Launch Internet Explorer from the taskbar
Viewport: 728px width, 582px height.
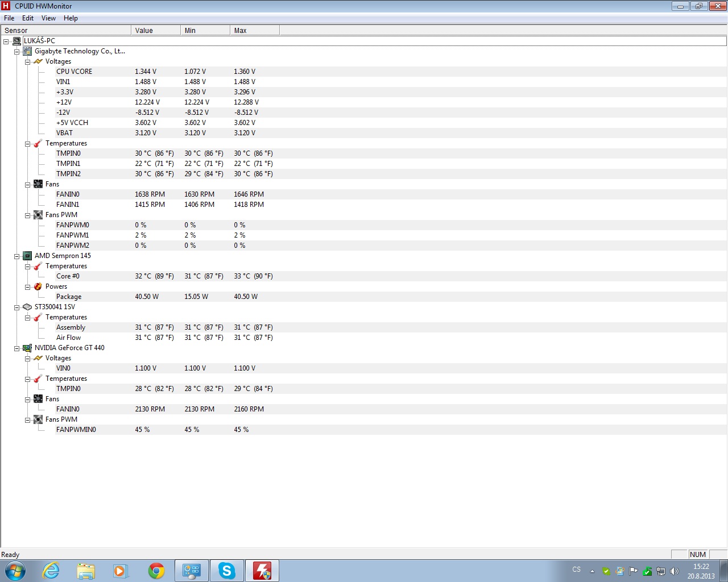tap(51, 571)
